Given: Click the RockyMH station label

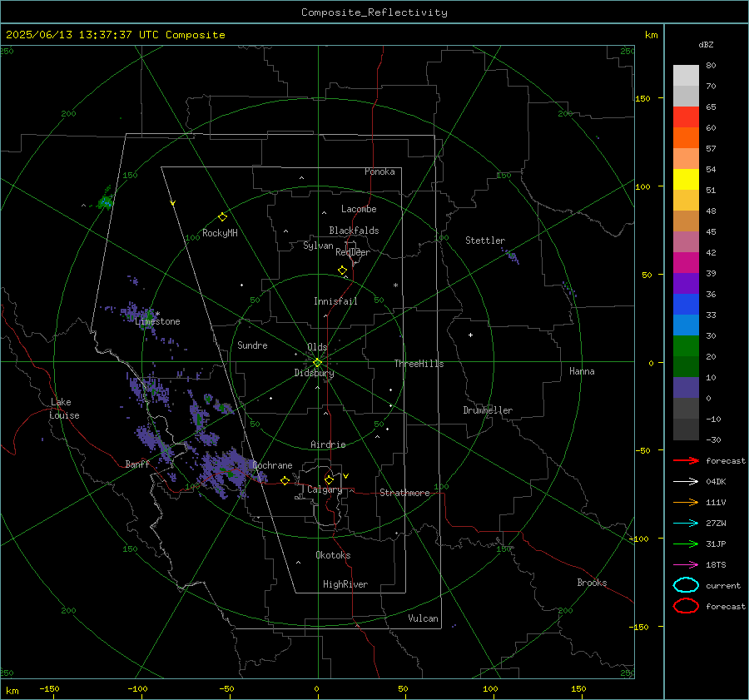Looking at the screenshot, I should click(220, 233).
